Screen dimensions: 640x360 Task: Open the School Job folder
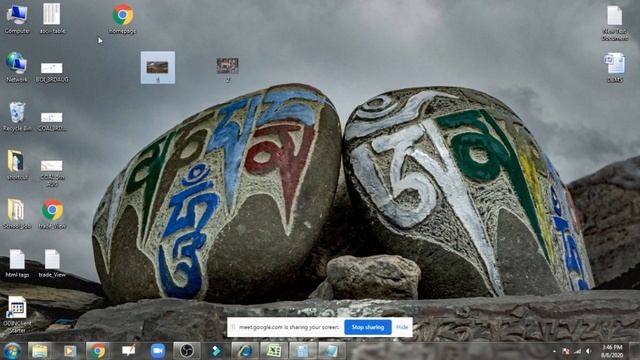(17, 213)
